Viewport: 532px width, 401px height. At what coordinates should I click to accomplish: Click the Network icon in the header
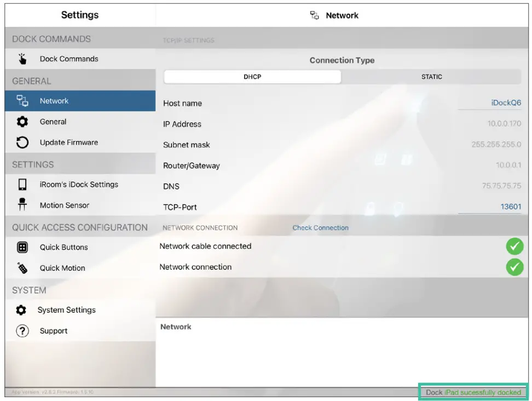315,15
